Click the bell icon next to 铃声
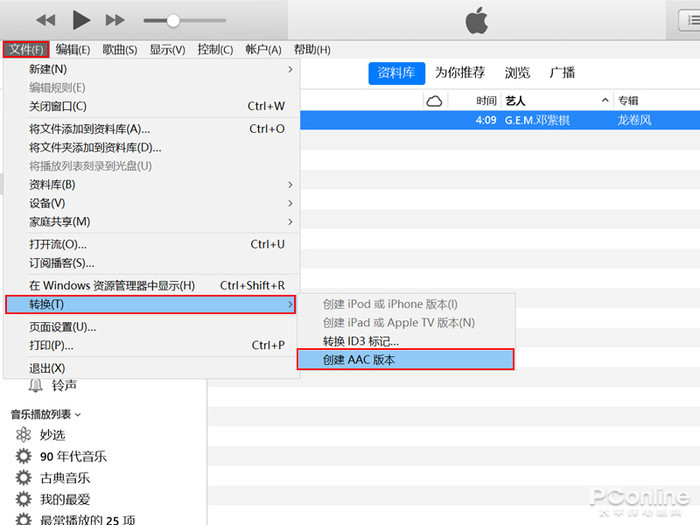The image size is (700, 525). click(36, 385)
